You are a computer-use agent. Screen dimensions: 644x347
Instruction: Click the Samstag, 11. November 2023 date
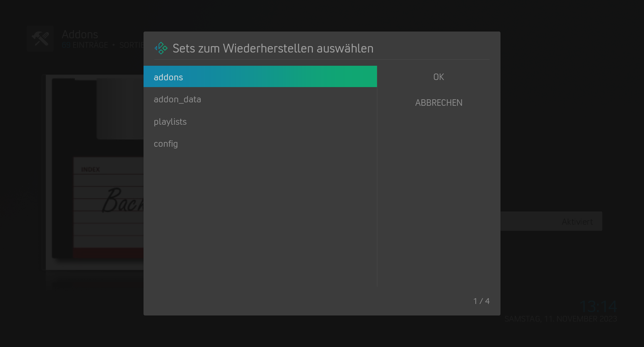pos(561,319)
